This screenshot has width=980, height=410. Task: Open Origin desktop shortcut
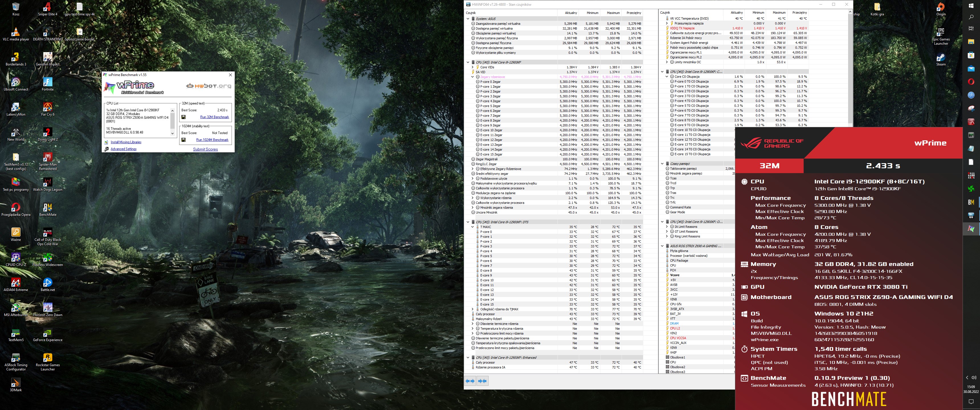coord(941,9)
